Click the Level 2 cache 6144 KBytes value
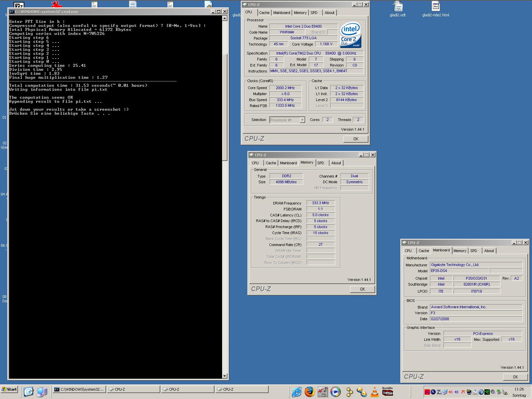The height and width of the screenshot is (399, 532). click(346, 100)
